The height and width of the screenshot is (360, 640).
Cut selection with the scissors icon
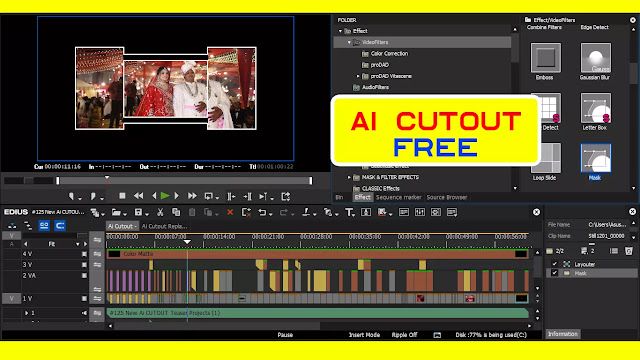[160, 212]
